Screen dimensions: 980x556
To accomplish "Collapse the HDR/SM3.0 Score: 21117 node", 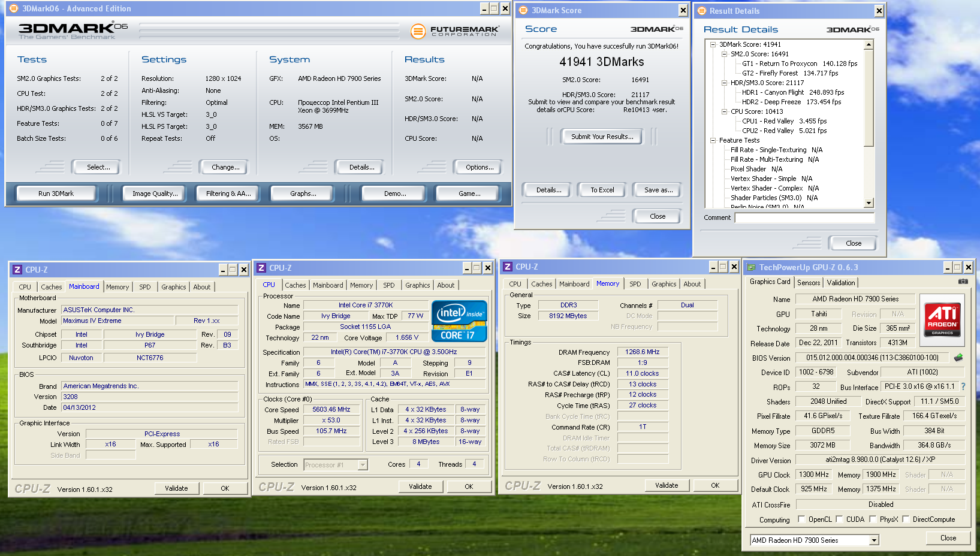I will (x=725, y=83).
